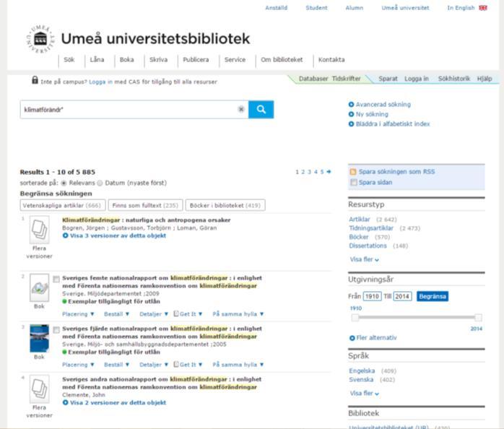Click the Logga in link in the campus notice
This screenshot has width=504, height=429.
100,82
